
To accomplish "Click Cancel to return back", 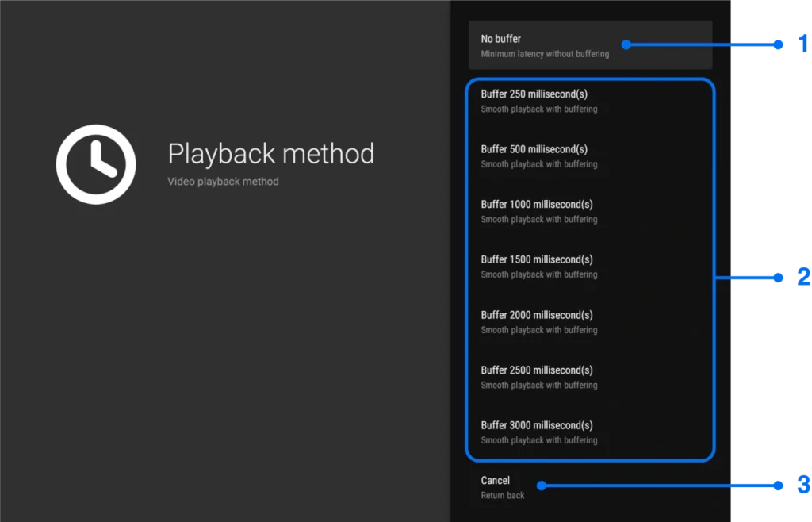I will tap(496, 486).
